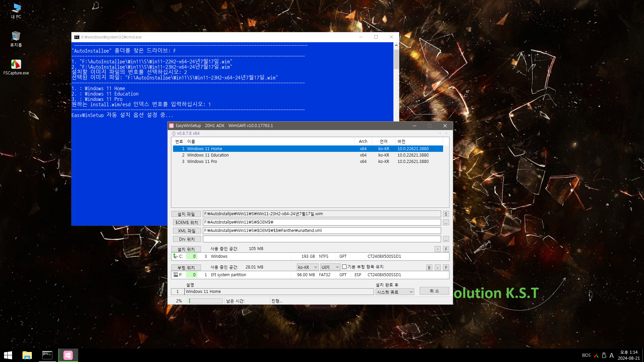Open the Windows Start button
644x362 pixels.
click(x=8, y=355)
